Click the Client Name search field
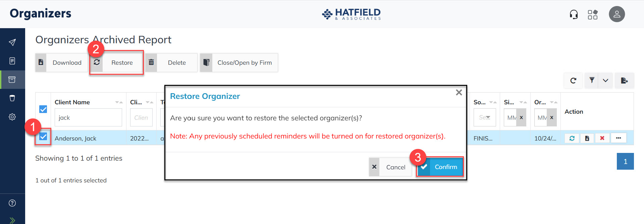 pyautogui.click(x=88, y=118)
